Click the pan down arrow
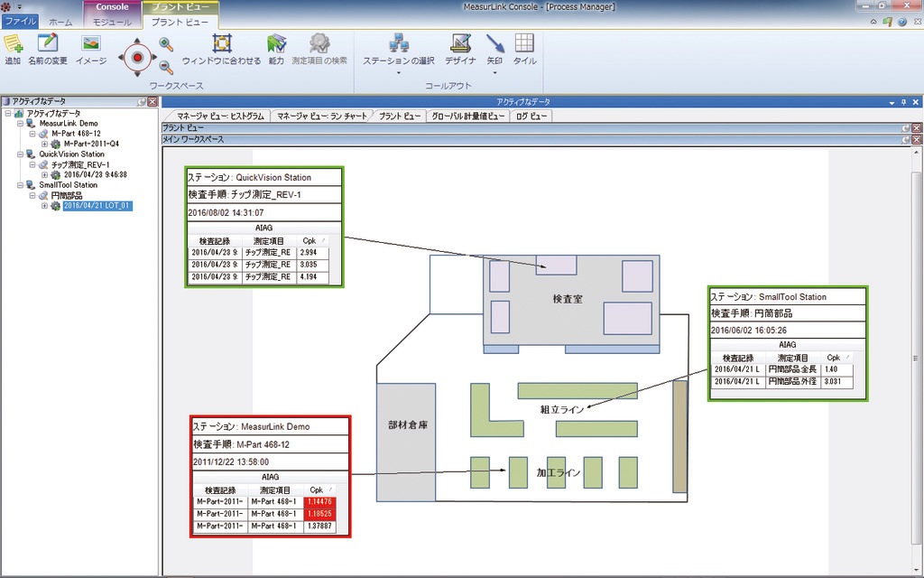924x578 pixels. tap(137, 74)
